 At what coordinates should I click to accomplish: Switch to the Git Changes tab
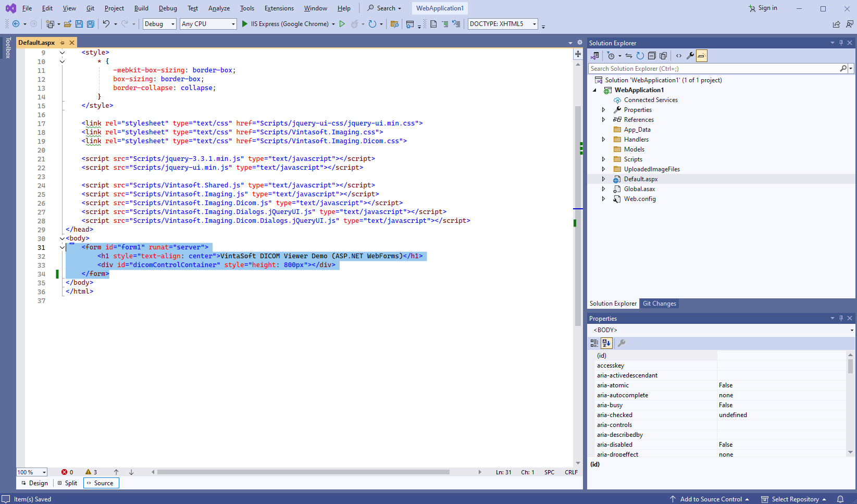[659, 304]
